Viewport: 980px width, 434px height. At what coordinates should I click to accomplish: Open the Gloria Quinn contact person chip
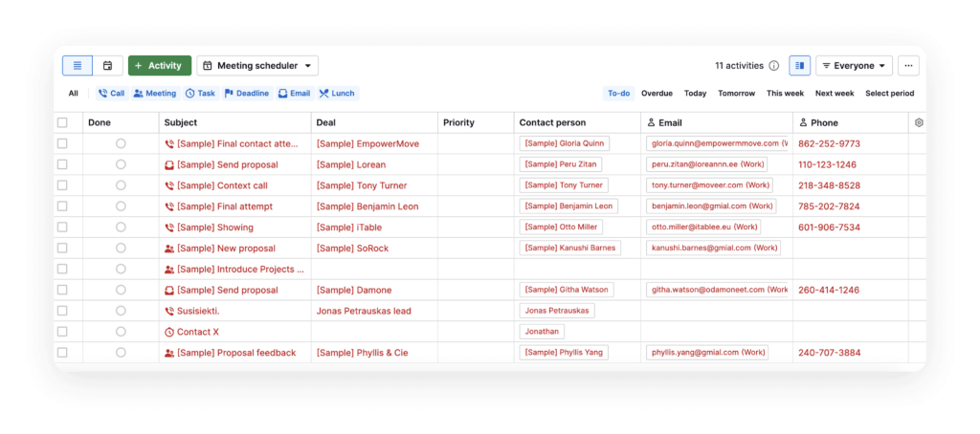565,143
